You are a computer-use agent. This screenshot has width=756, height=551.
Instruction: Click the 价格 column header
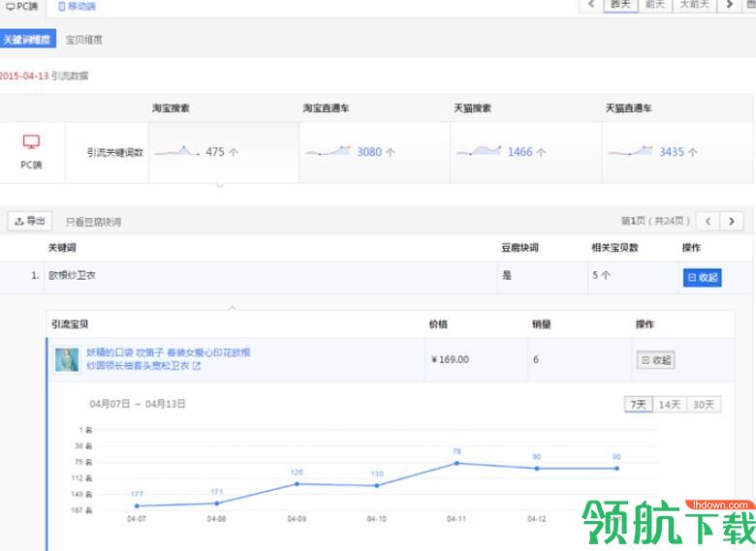[x=438, y=324]
